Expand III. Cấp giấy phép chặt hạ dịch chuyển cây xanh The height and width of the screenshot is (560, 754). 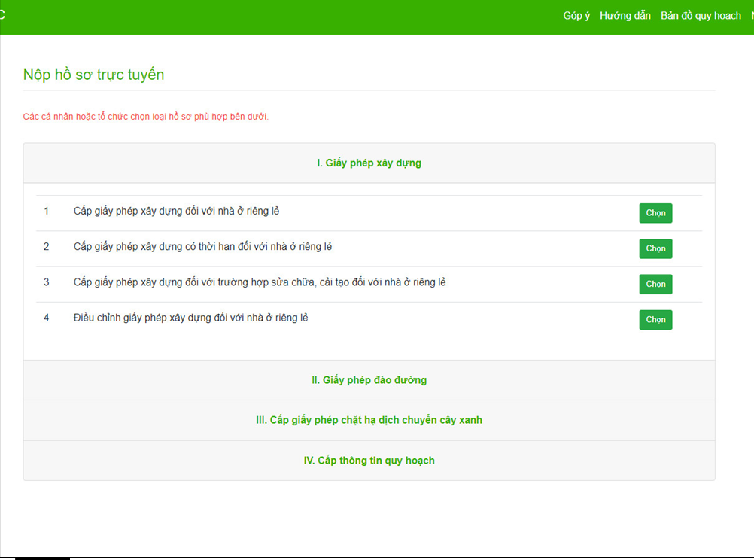[x=369, y=420]
